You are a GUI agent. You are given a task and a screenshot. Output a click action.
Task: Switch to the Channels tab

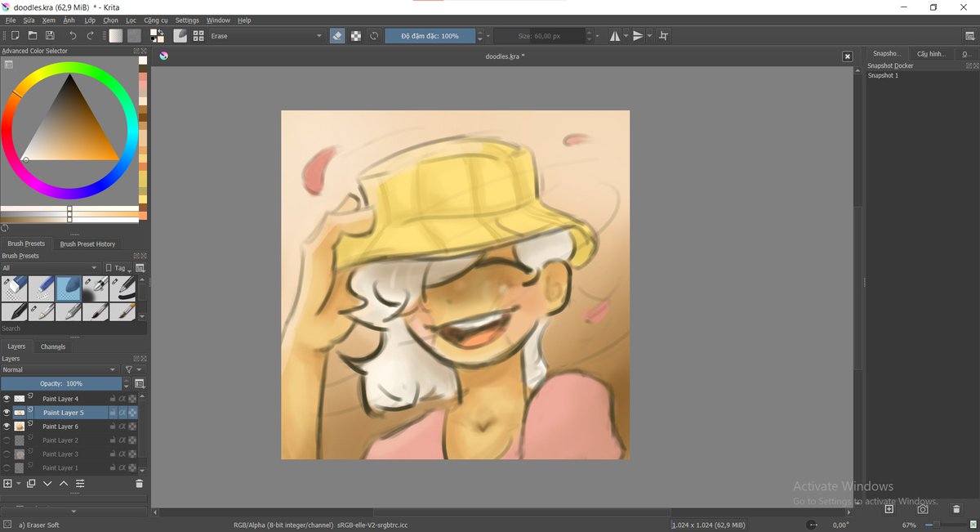[53, 346]
